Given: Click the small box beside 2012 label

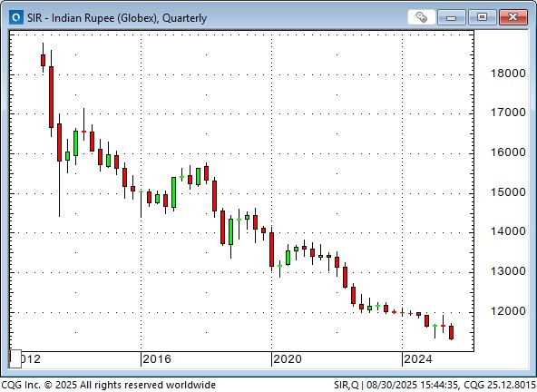Looking at the screenshot, I should coord(15,358).
